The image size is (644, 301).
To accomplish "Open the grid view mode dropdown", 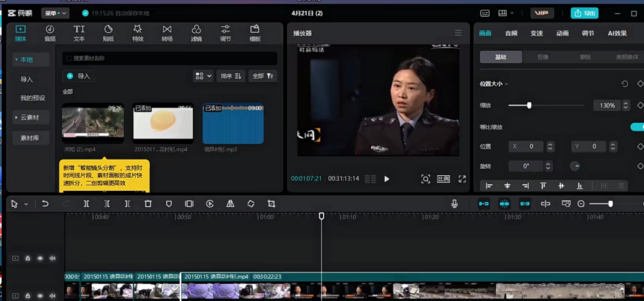I will [203, 76].
